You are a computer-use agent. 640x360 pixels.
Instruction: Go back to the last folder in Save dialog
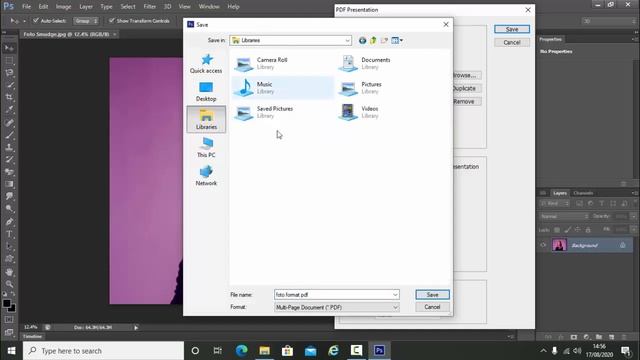pos(362,40)
